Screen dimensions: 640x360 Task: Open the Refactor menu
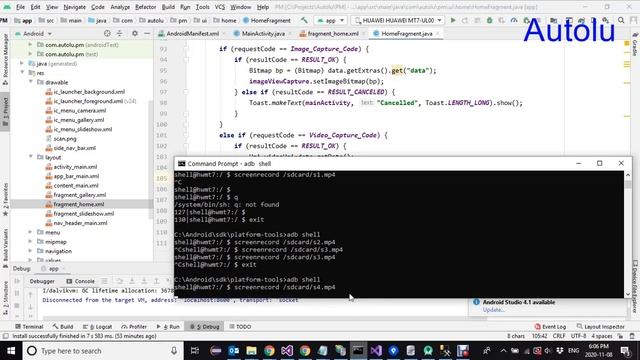(145, 7)
